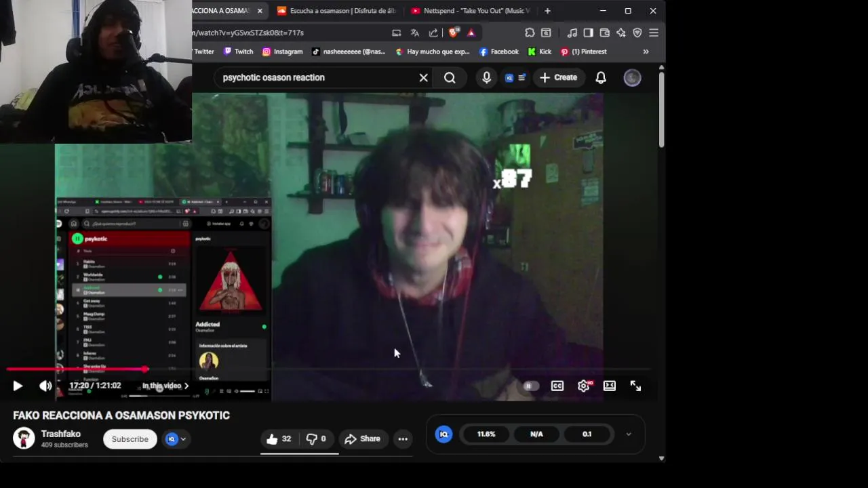This screenshot has height=488, width=868.
Task: Click the 0.1 stat pill
Action: pos(587,434)
